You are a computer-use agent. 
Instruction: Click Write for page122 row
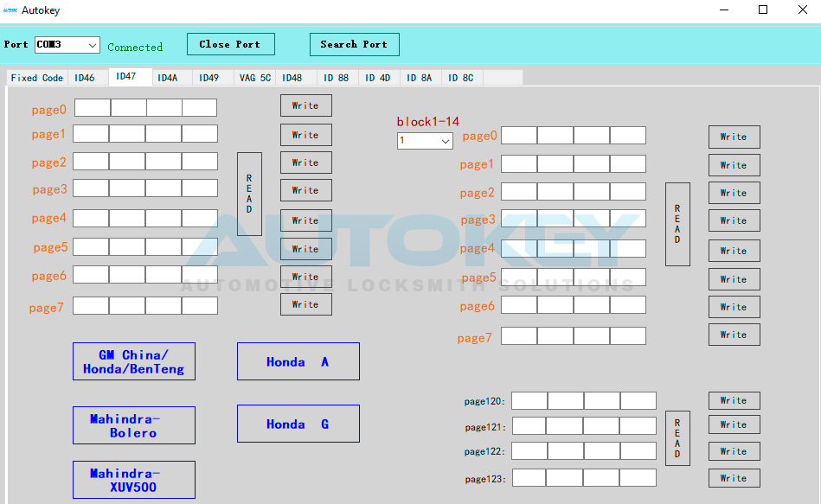[x=734, y=451]
